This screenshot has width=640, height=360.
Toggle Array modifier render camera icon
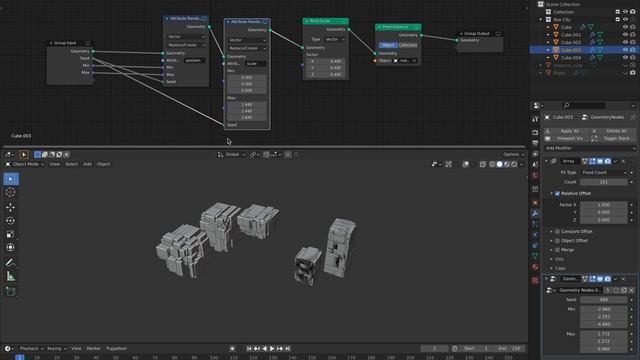tap(608, 162)
